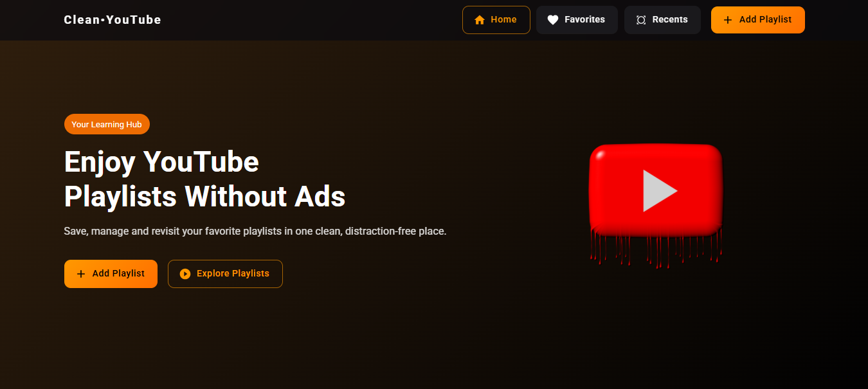Click the circled play icon beside Explore Playlists
Viewport: 868px width, 389px height.
point(185,274)
